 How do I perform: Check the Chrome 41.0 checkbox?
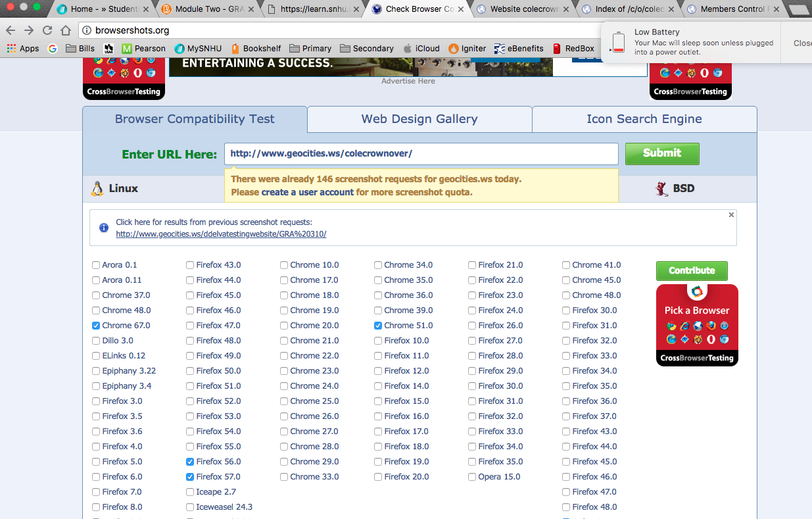(567, 265)
